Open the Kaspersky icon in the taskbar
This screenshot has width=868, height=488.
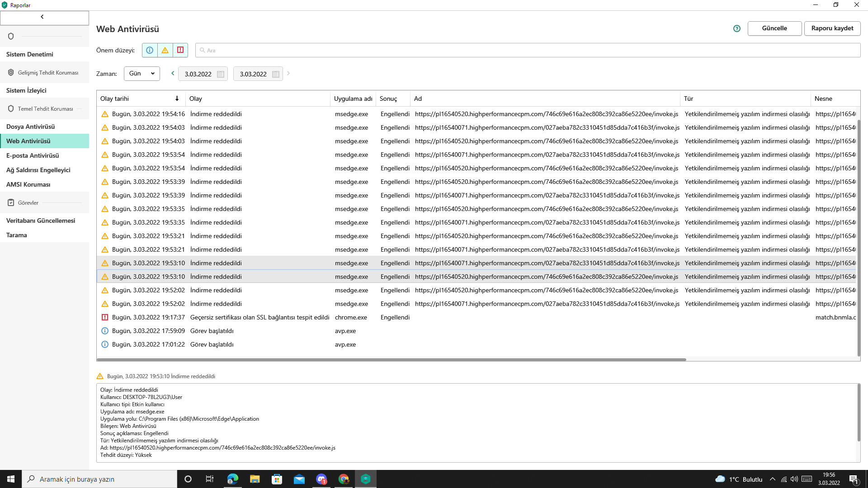click(x=366, y=479)
